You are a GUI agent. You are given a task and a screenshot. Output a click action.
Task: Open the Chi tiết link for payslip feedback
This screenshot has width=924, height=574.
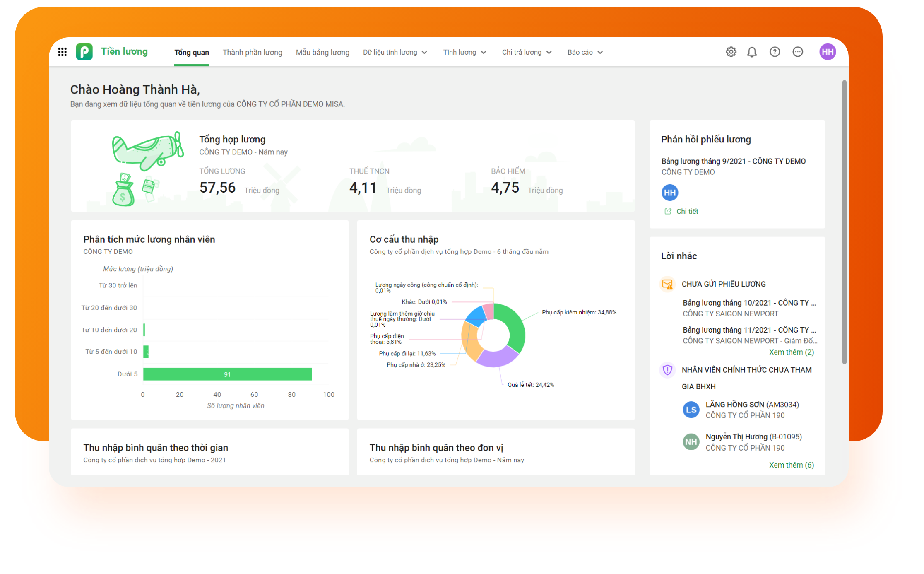687,211
